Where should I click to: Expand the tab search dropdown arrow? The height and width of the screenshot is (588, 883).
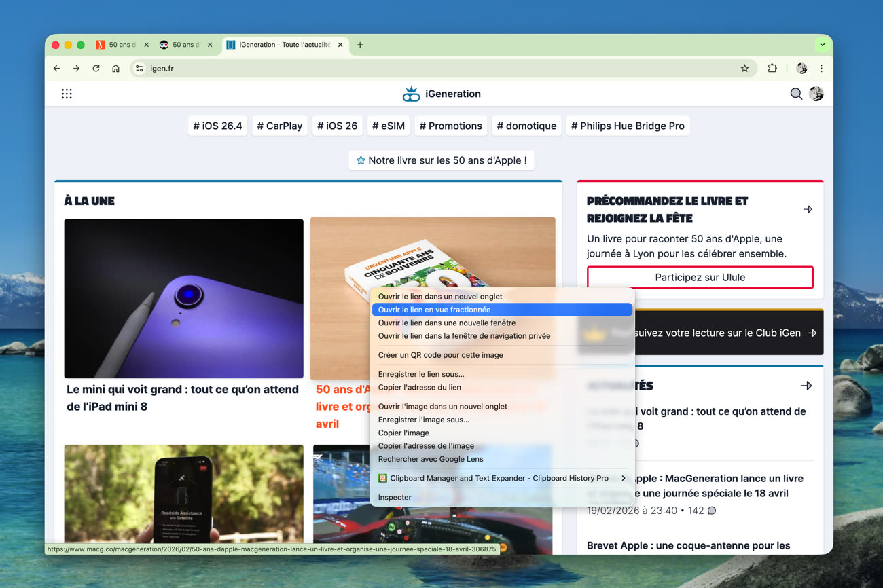tap(822, 45)
